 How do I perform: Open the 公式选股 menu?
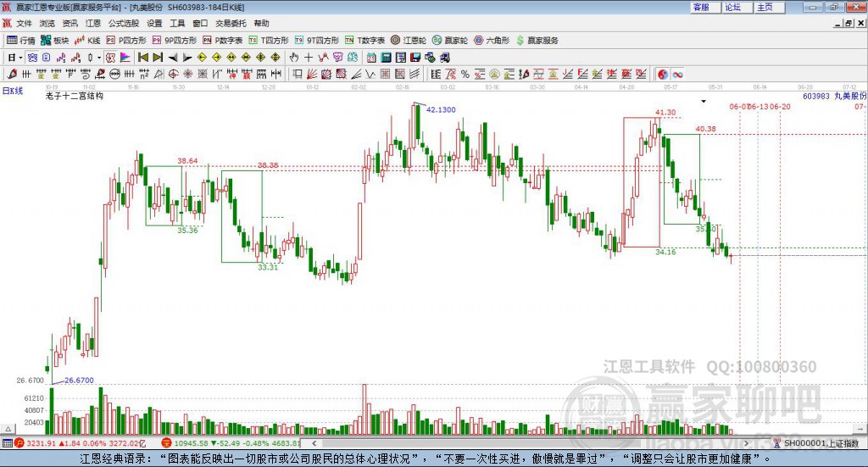pos(124,23)
